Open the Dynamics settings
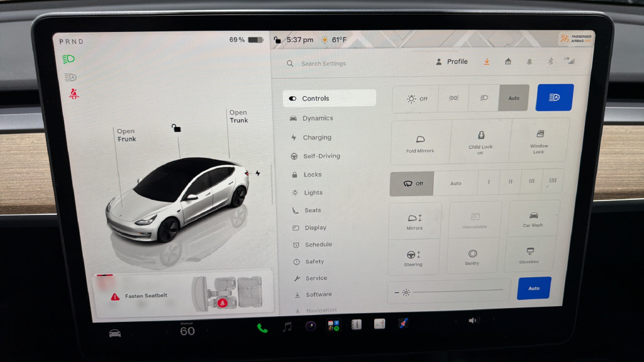The image size is (644, 362). 311,118
